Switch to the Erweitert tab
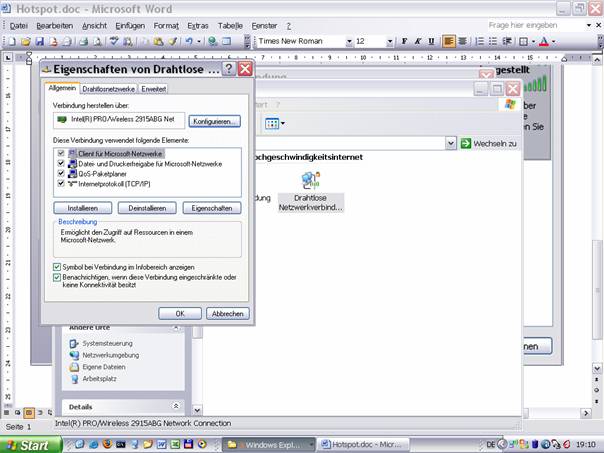Screen dimensions: 604x453 coord(153,89)
